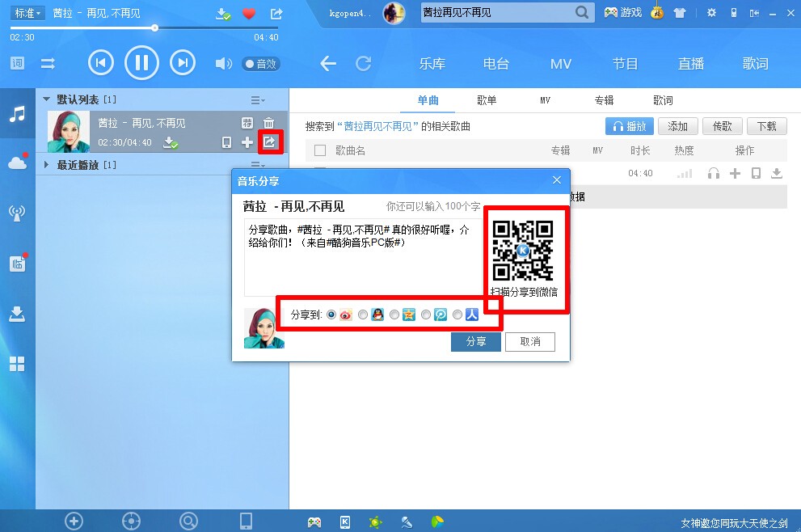Click the 播放 play all button
The height and width of the screenshot is (532, 801).
pos(630,126)
